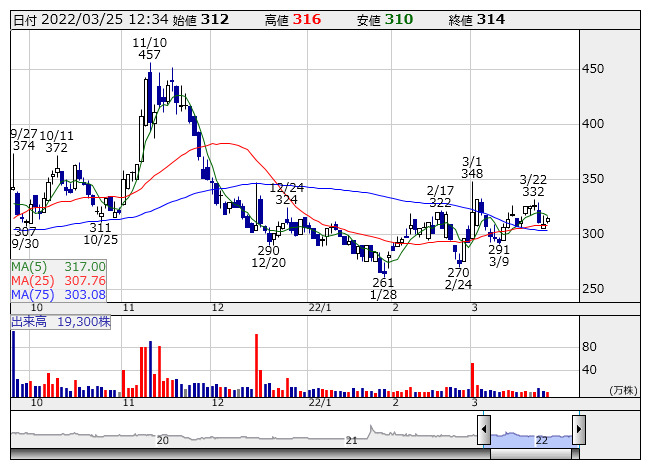Click the 11/10 457 peak label
This screenshot has width=653, height=470.
tap(150, 48)
